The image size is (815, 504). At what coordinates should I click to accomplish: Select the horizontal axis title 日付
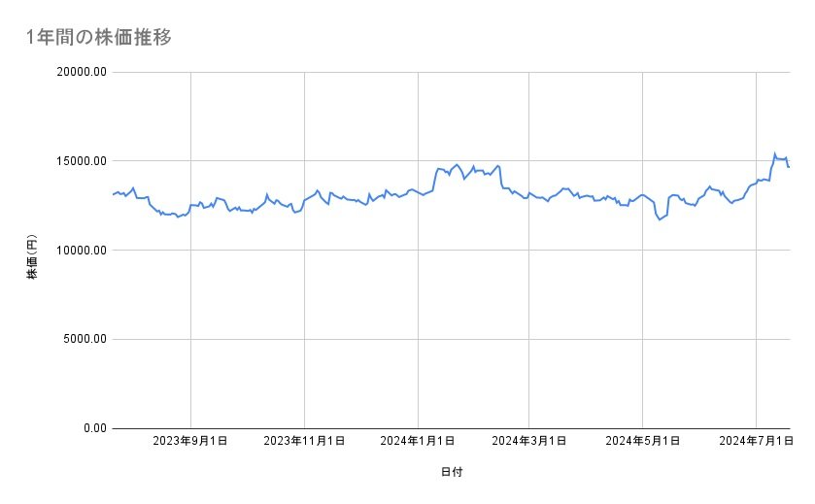pyautogui.click(x=452, y=472)
